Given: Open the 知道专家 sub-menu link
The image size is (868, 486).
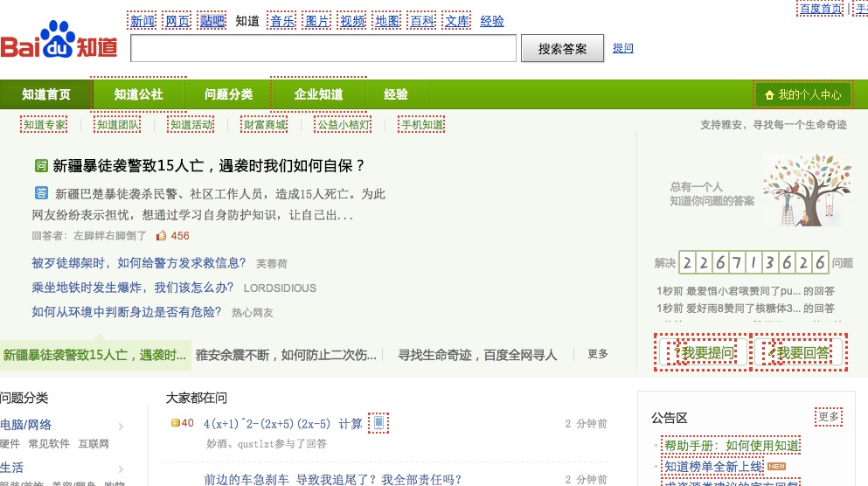Looking at the screenshot, I should 45,125.
